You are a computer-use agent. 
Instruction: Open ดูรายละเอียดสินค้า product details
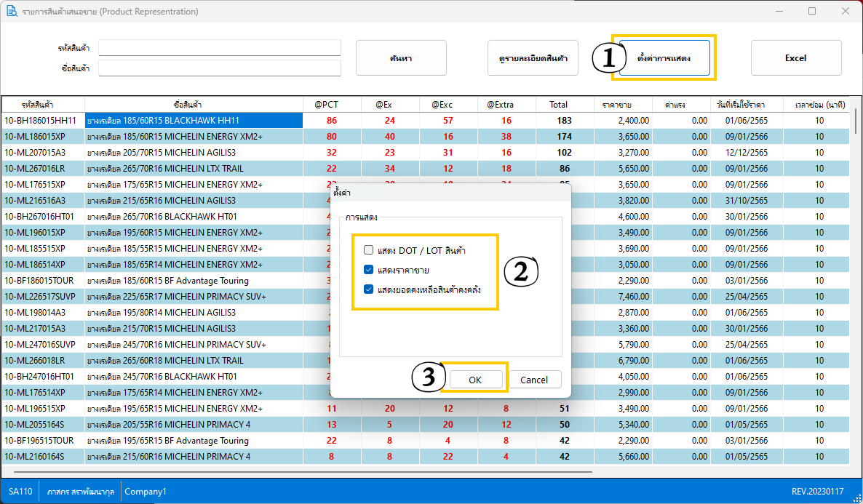(x=533, y=58)
